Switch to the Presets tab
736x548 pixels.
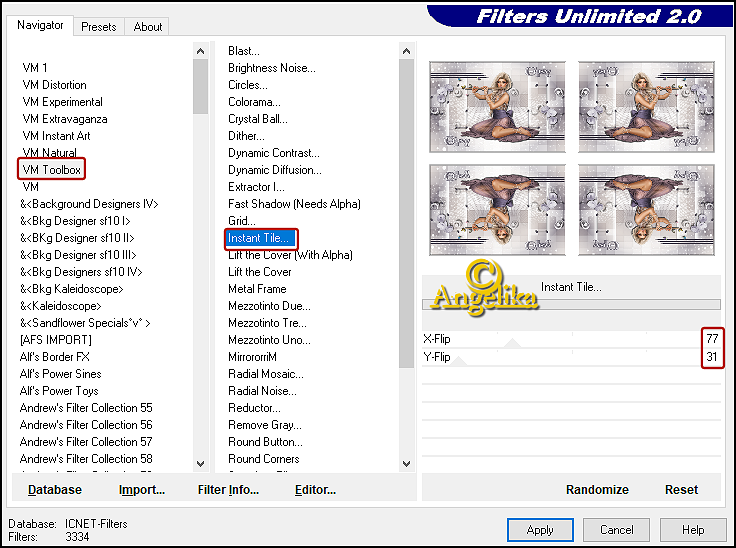click(98, 27)
